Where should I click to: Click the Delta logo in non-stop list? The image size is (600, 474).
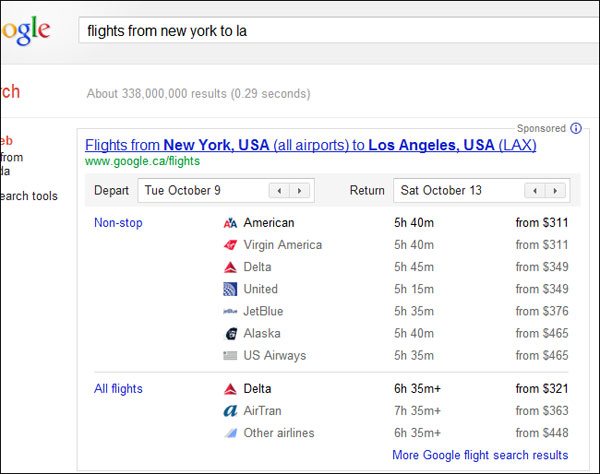point(230,267)
